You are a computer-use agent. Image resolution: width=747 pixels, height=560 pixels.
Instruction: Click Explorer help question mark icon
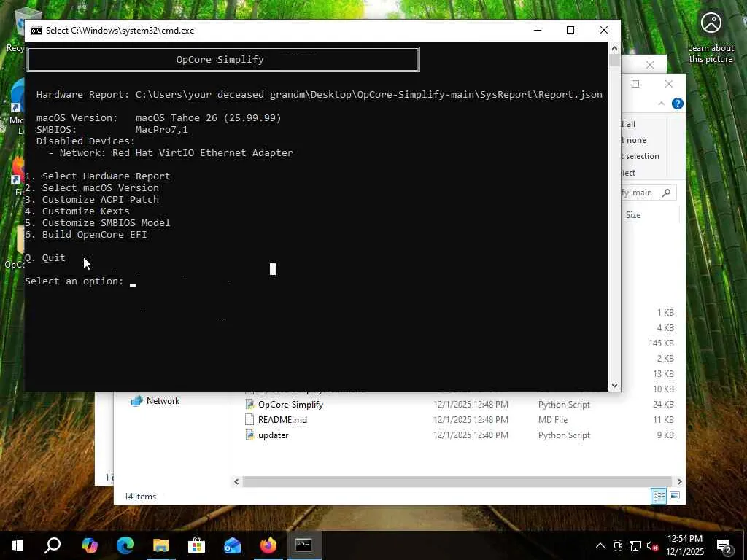(x=678, y=104)
